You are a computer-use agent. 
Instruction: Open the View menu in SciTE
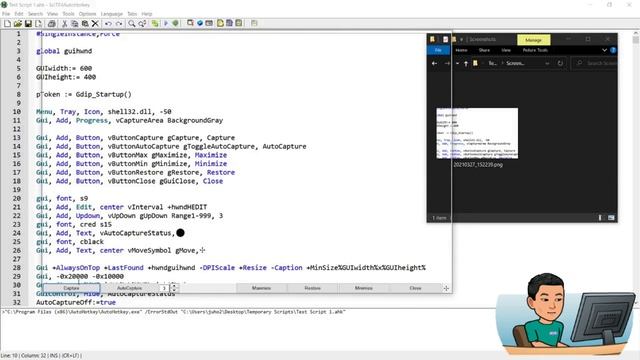52,14
